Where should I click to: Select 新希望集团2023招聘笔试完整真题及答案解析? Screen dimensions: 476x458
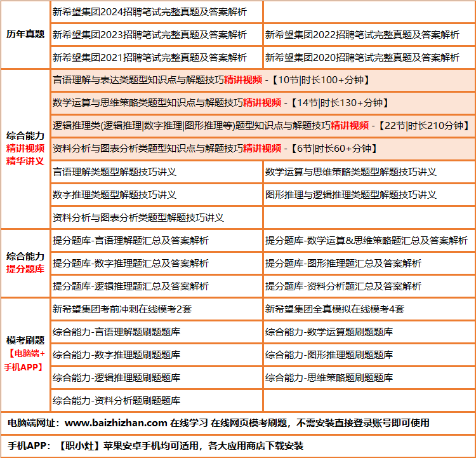(x=156, y=35)
